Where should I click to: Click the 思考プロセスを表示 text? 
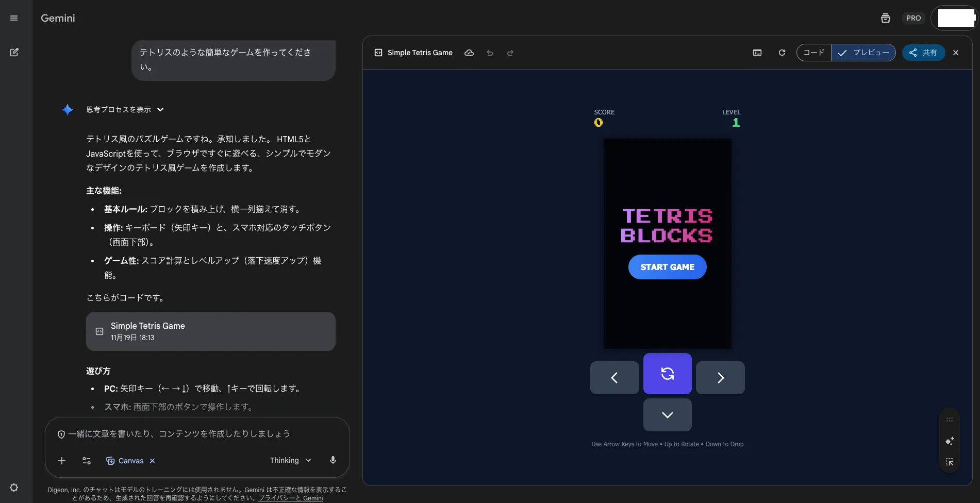pyautogui.click(x=119, y=110)
